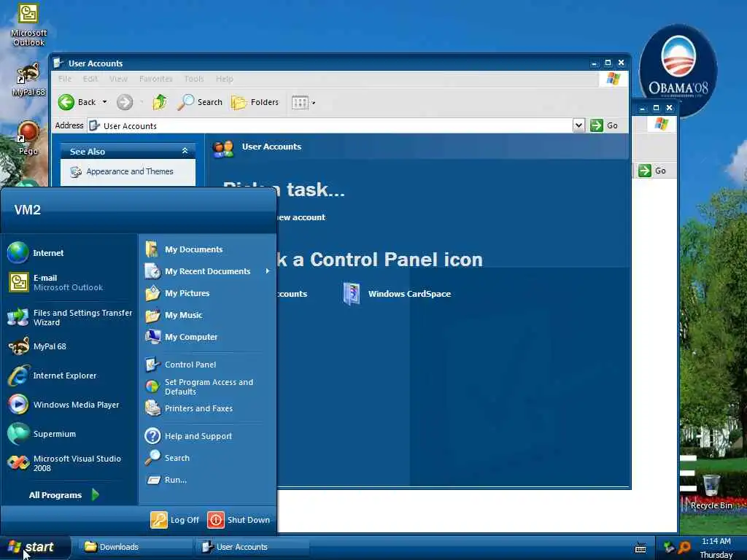
Task: Open the File menu
Action: point(65,79)
